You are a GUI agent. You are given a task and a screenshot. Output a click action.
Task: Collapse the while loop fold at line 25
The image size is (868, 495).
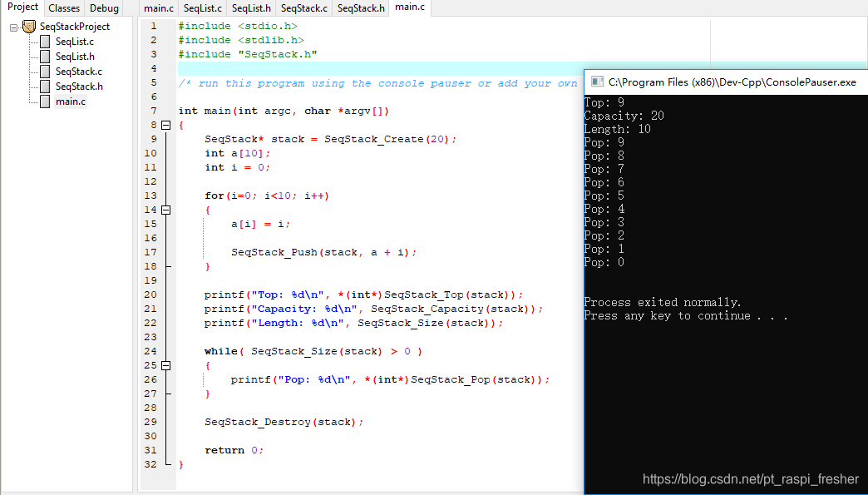pos(165,365)
